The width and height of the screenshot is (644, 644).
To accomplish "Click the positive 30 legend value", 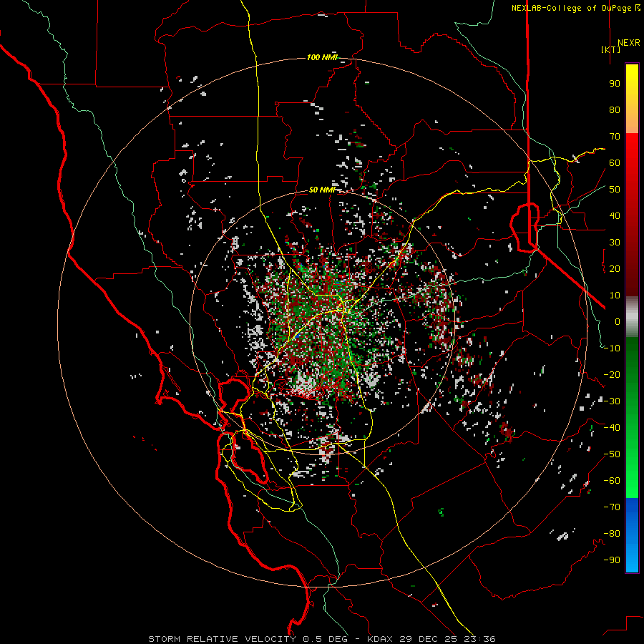I will 615,243.
